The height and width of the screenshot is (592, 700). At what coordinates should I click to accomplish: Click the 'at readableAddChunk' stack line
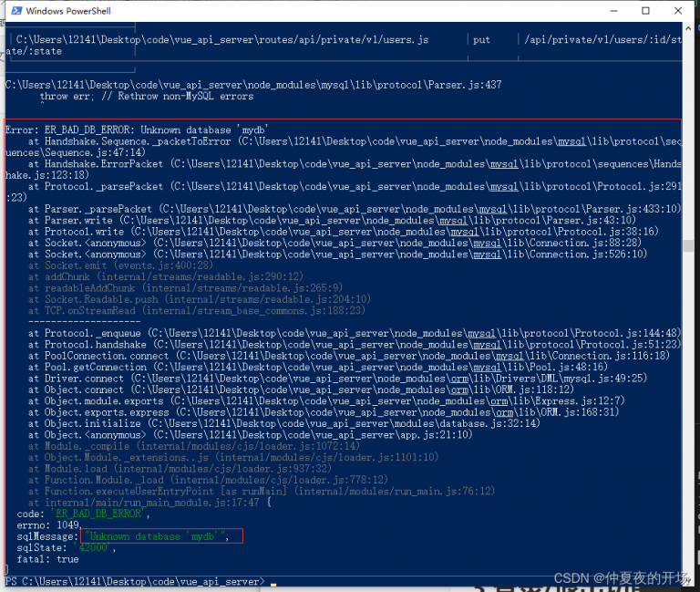(185, 287)
